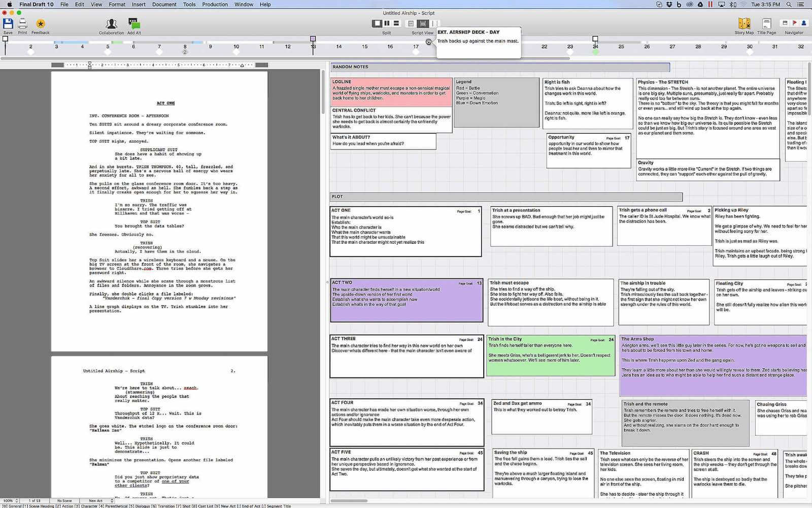The width and height of the screenshot is (812, 508).
Task: Select the single pane split icon
Action: coord(377,23)
